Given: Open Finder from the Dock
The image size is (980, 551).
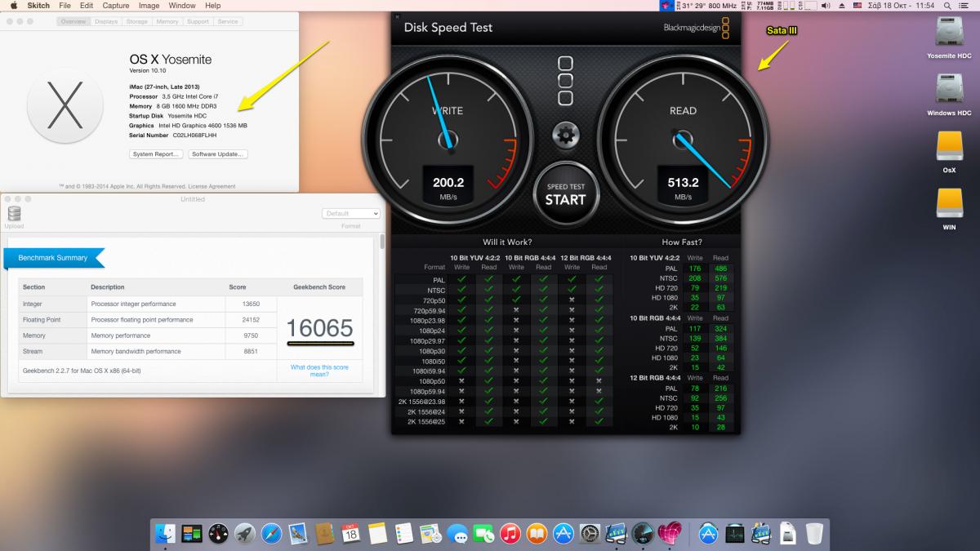Looking at the screenshot, I should (x=165, y=534).
